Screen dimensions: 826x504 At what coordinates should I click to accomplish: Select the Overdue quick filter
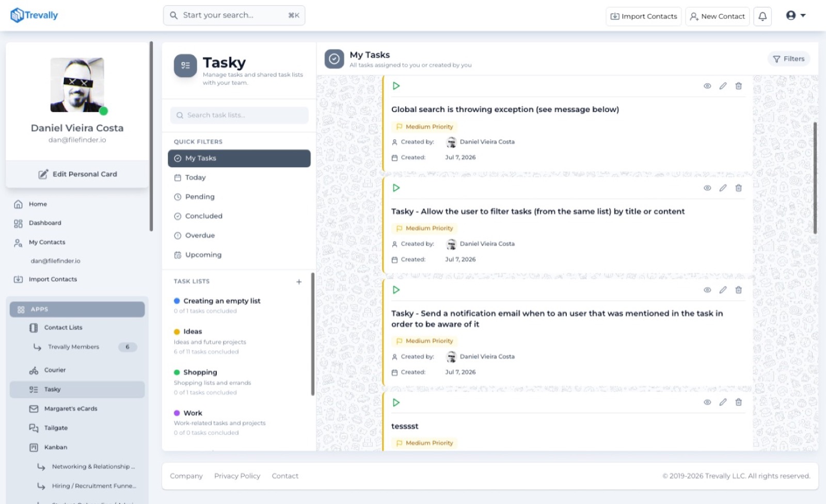pyautogui.click(x=239, y=236)
